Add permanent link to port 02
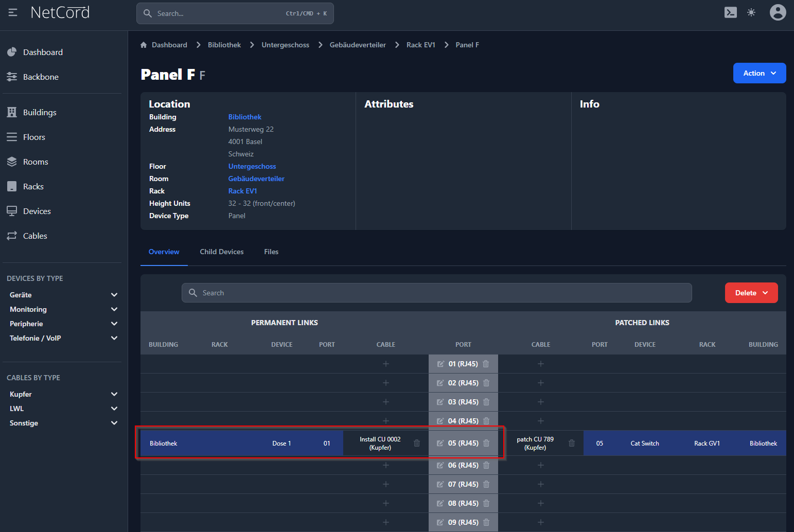 [x=386, y=383]
